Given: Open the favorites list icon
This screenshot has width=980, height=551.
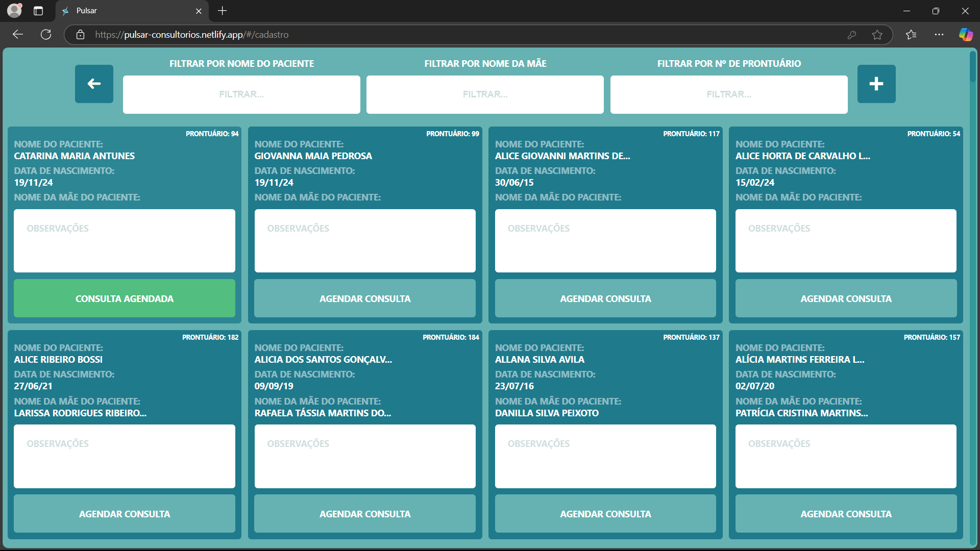Looking at the screenshot, I should [x=911, y=34].
